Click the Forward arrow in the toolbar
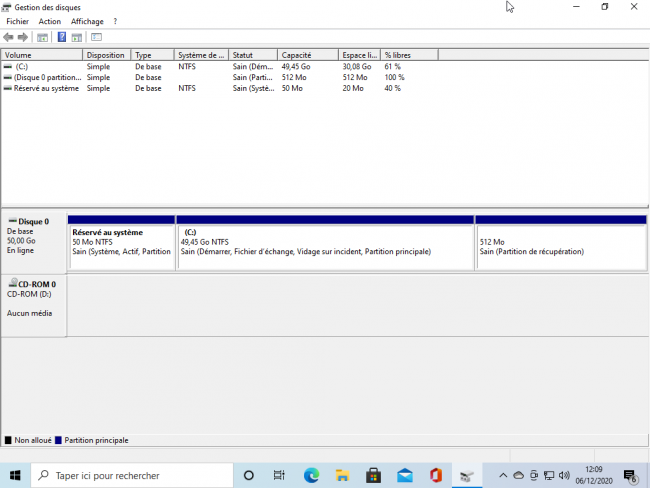 coord(23,37)
